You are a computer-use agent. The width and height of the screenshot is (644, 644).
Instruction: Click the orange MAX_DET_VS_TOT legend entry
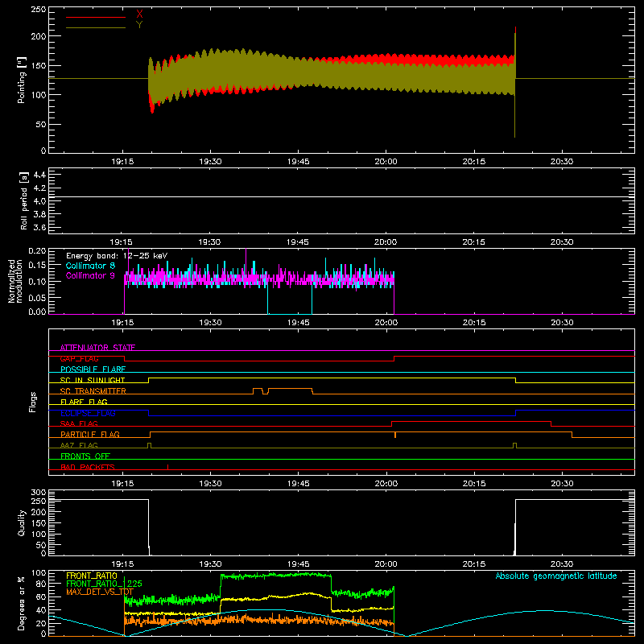click(100, 592)
